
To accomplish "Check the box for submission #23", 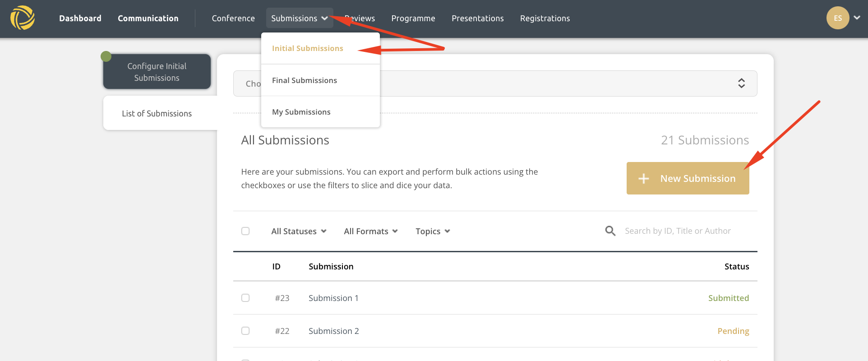I will point(245,298).
